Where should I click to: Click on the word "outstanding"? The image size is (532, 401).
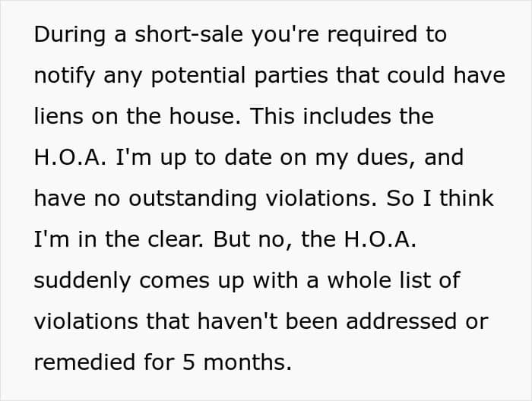[193, 198]
